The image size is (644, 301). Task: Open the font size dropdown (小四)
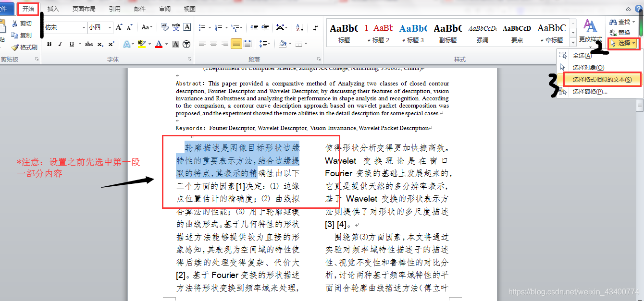point(110,27)
